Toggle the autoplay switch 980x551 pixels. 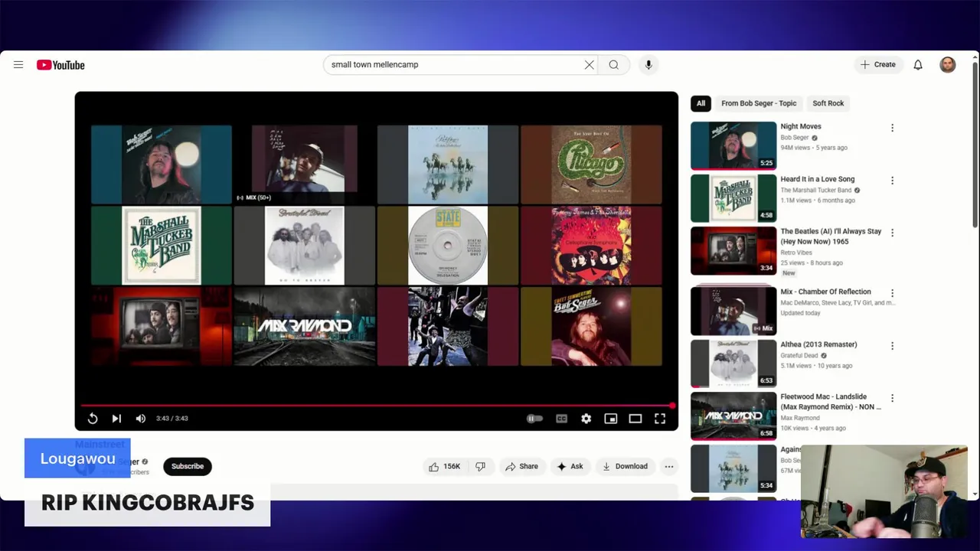(x=535, y=419)
